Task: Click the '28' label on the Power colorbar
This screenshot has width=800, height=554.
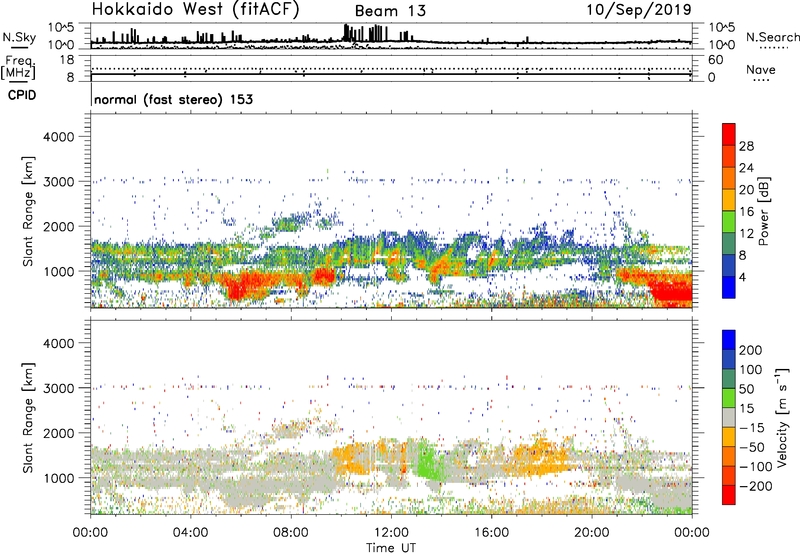Action: tap(746, 146)
